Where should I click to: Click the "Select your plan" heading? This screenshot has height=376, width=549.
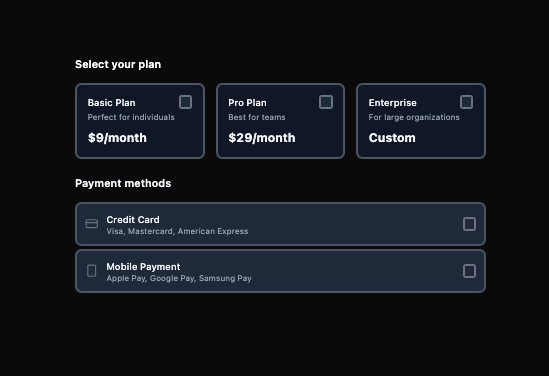pyautogui.click(x=118, y=64)
